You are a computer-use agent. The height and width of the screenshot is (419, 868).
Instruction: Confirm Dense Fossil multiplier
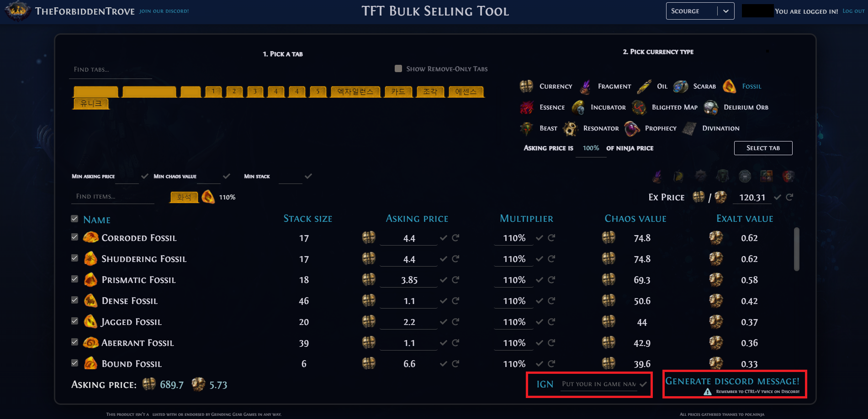pyautogui.click(x=540, y=301)
